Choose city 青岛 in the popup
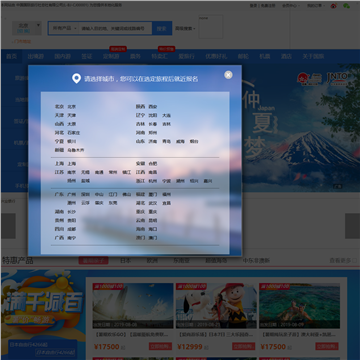 pyautogui.click(x=166, y=141)
